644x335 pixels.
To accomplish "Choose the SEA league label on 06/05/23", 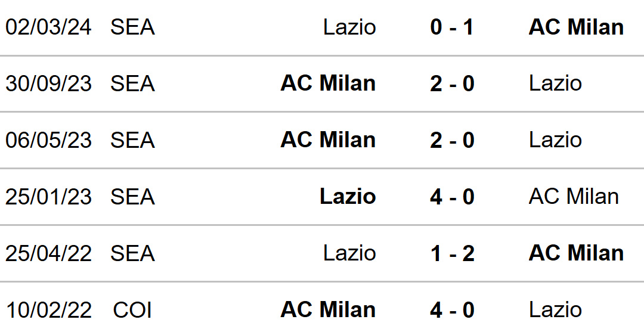I will (132, 140).
